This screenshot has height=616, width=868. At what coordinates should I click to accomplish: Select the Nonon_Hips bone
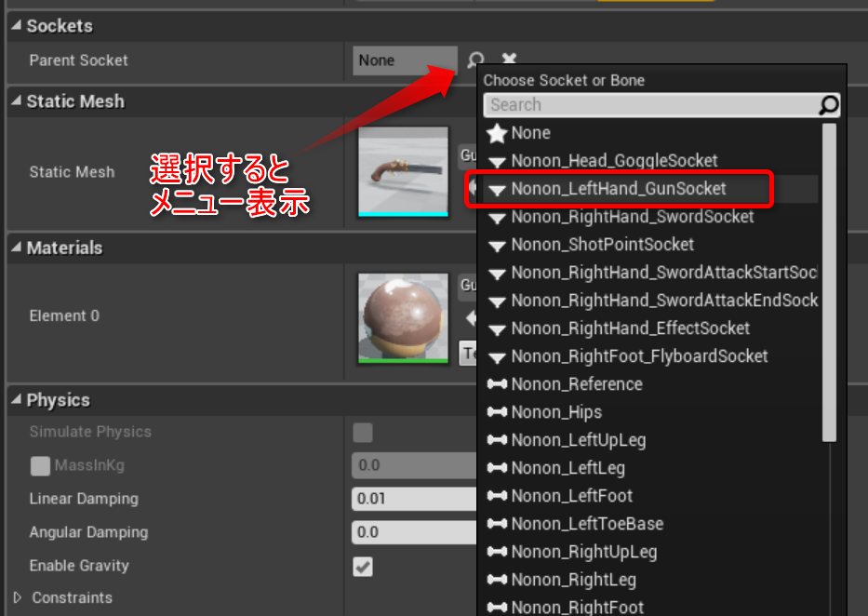point(651,412)
